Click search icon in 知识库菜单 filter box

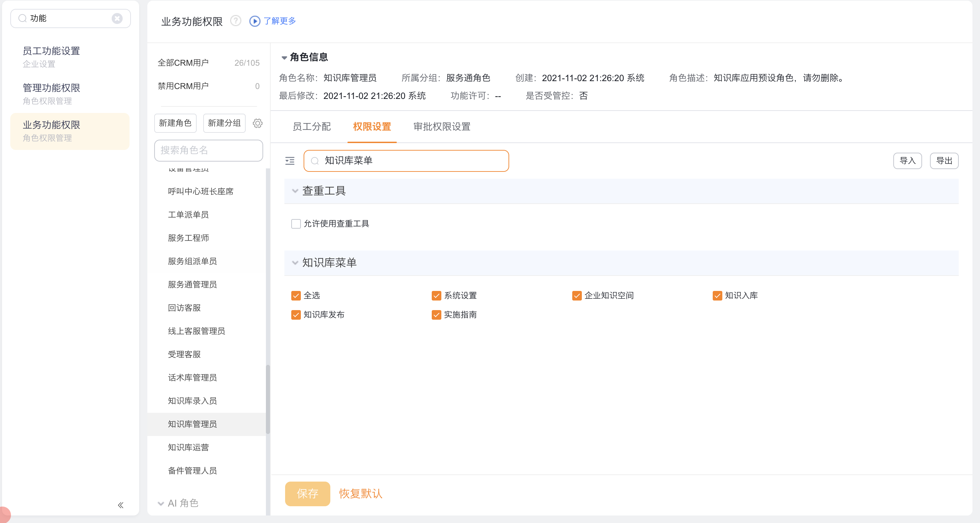(x=315, y=161)
